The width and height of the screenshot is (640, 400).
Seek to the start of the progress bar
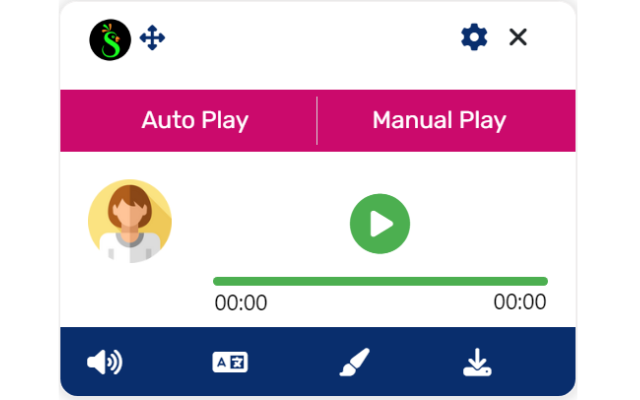pos(216,281)
